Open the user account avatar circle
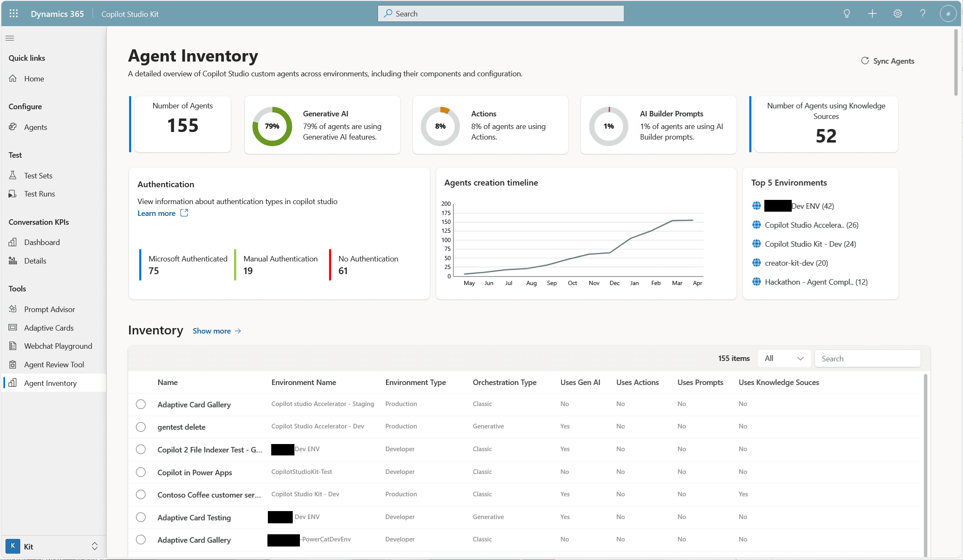Image resolution: width=963 pixels, height=560 pixels. pyautogui.click(x=948, y=13)
